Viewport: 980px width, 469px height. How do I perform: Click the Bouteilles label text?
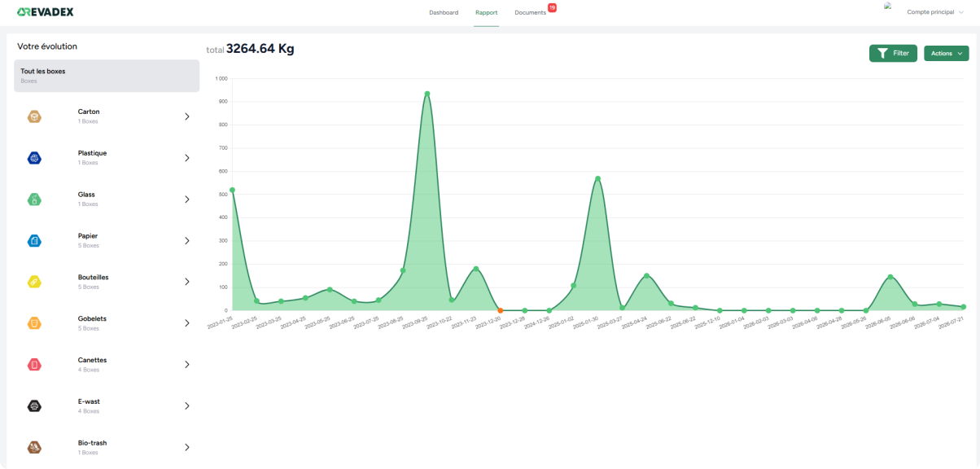(x=94, y=277)
